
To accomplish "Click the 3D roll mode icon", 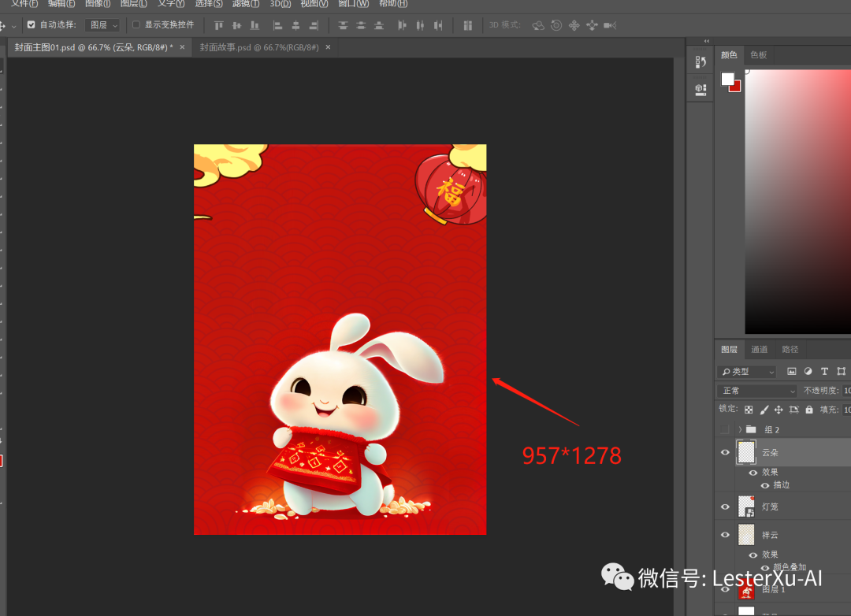I will (556, 25).
